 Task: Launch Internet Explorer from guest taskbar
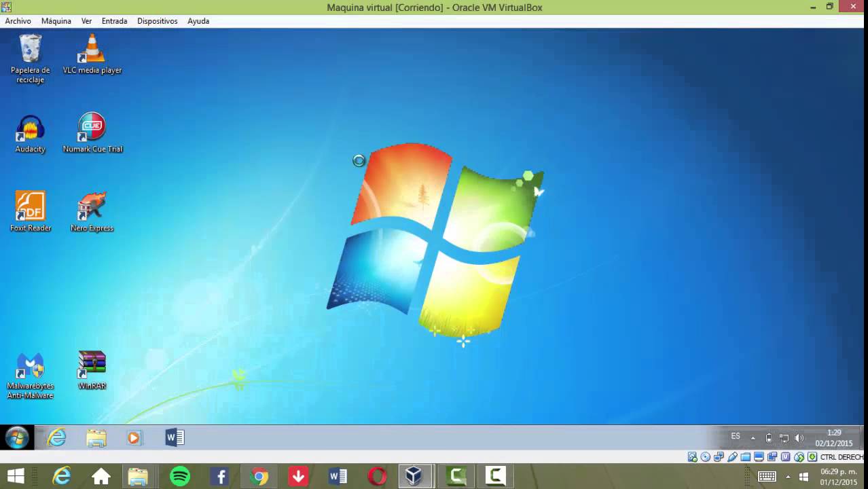[57, 438]
